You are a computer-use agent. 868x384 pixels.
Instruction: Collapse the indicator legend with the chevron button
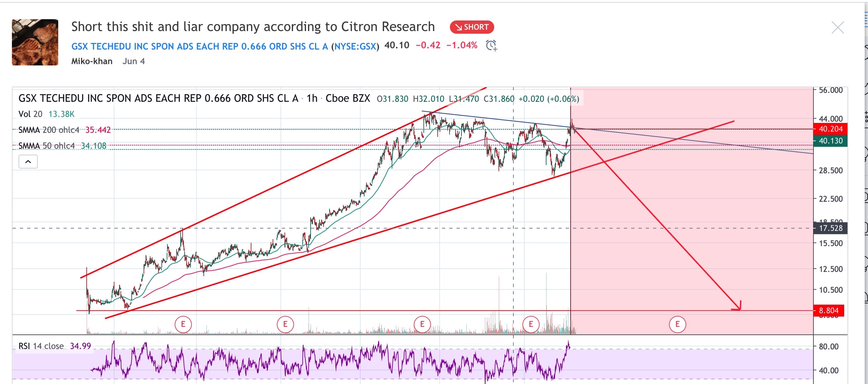pyautogui.click(x=28, y=162)
